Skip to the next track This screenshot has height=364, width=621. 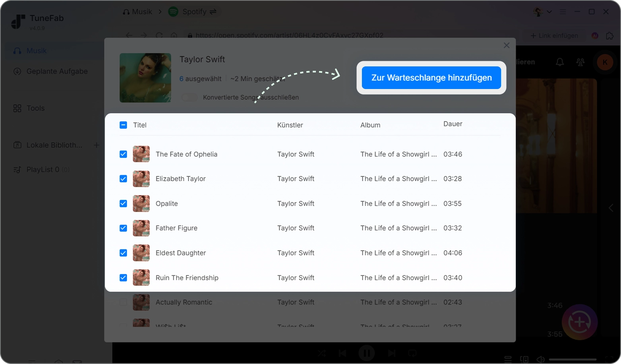coord(392,353)
